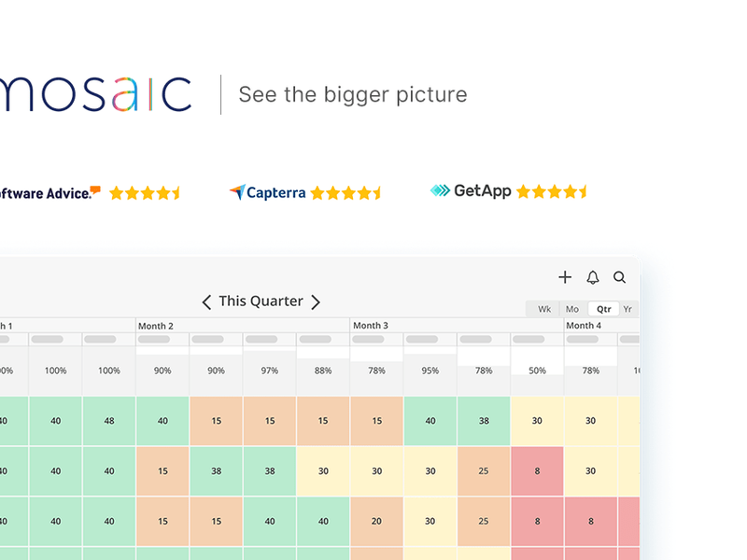This screenshot has height=560, width=747.
Task: Enable the Mo monthly view
Action: tap(571, 309)
